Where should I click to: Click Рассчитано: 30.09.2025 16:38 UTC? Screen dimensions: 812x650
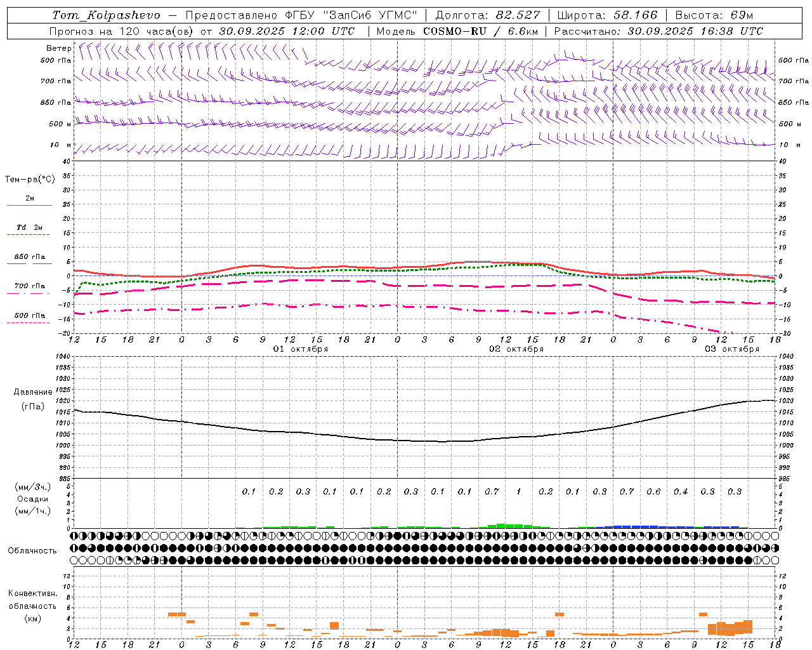click(659, 31)
